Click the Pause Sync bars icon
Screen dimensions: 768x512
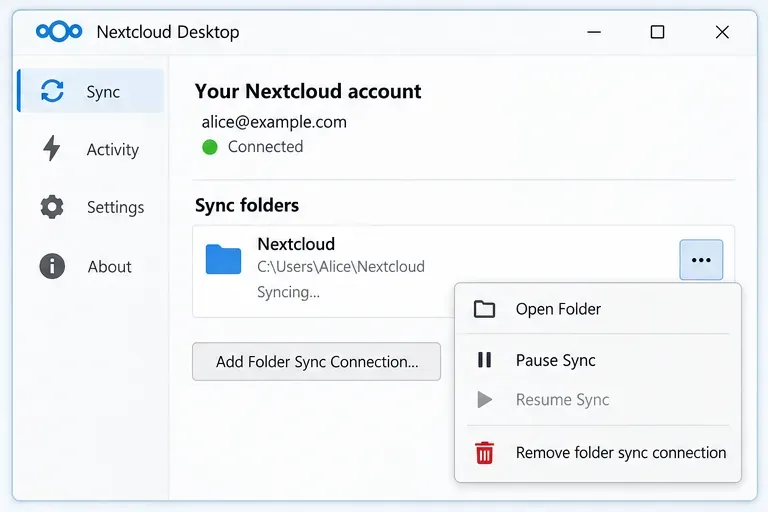484,360
